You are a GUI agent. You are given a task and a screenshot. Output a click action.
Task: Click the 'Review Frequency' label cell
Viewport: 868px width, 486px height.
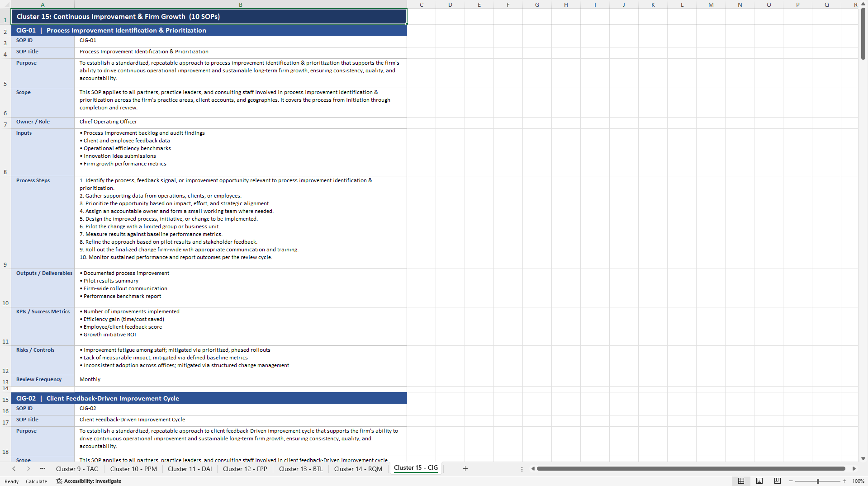coord(43,381)
